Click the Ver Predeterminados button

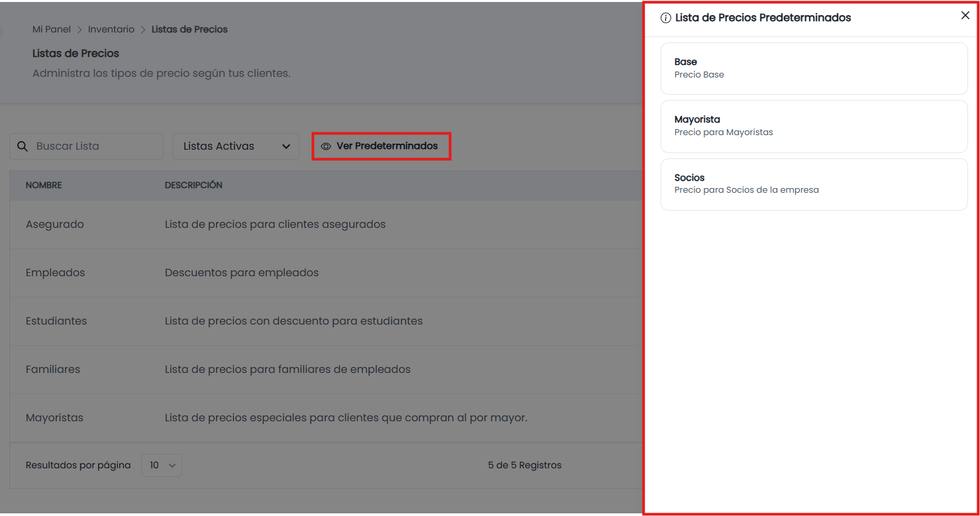pos(381,146)
